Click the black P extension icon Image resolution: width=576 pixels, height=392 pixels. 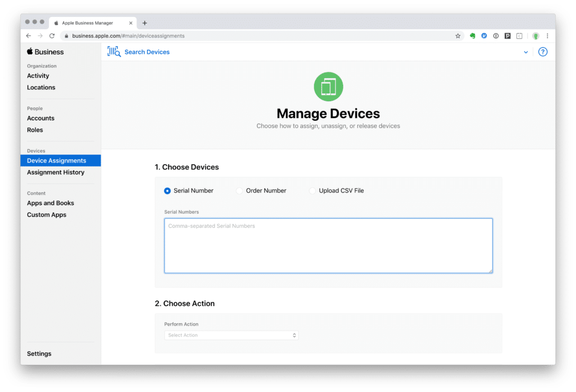click(508, 35)
